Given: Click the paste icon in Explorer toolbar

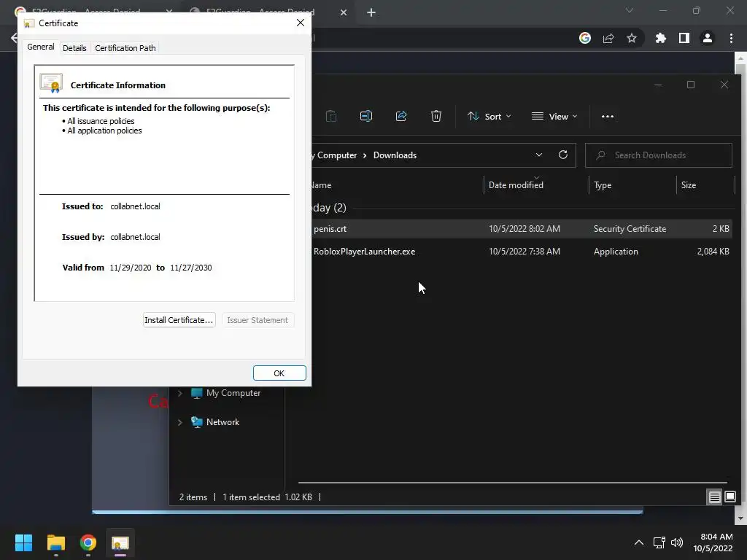Looking at the screenshot, I should [x=331, y=116].
